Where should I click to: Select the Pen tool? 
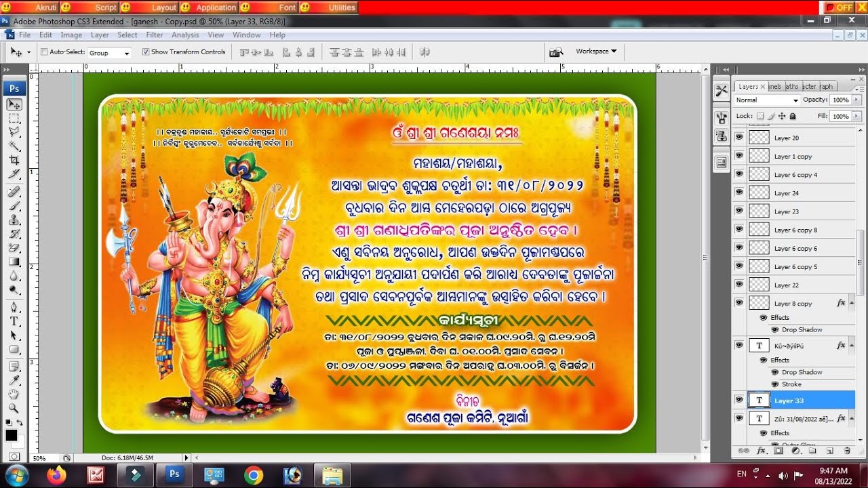tap(14, 307)
